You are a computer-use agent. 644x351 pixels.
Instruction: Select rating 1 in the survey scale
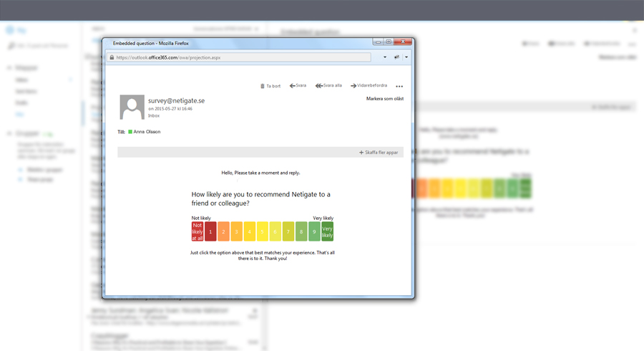click(x=210, y=231)
